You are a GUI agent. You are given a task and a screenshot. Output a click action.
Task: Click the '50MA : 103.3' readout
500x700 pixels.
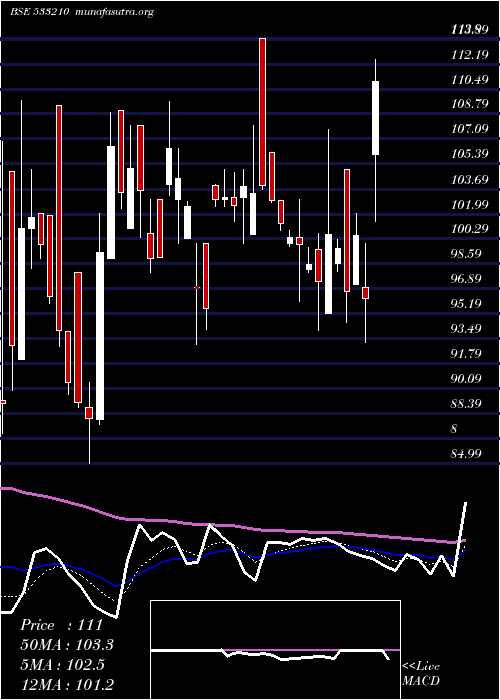point(67,645)
